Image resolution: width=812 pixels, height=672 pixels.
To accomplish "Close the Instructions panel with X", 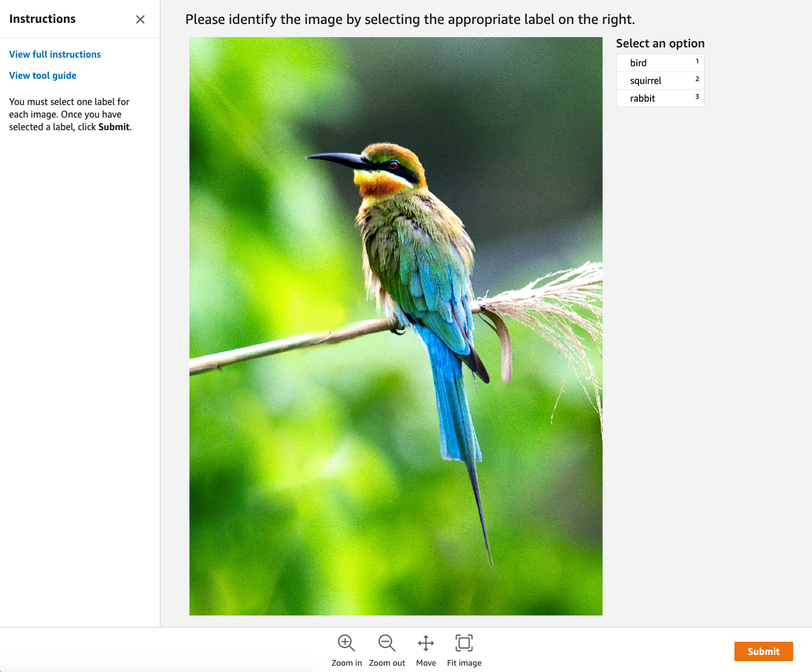I will point(140,19).
